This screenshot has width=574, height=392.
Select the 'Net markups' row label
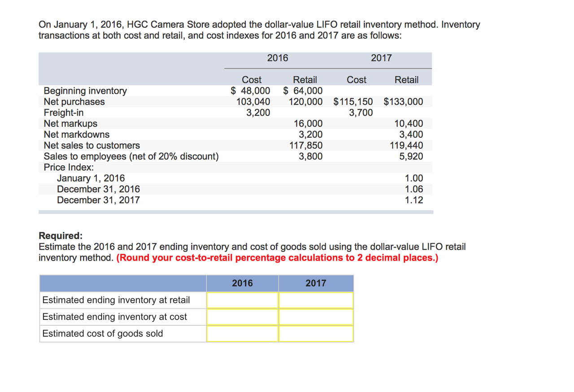[70, 123]
